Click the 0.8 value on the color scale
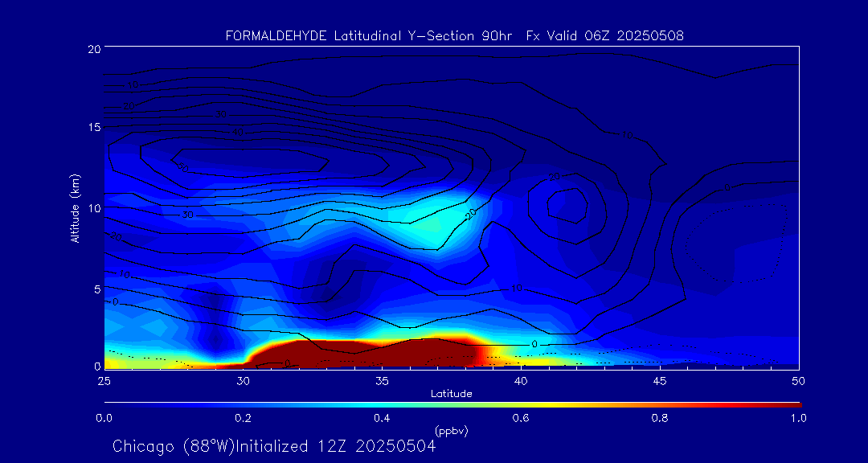868x463 pixels. pyautogui.click(x=660, y=418)
